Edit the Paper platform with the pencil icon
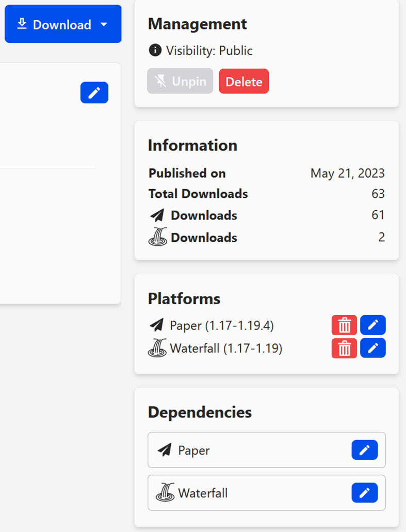This screenshot has width=406, height=532. 372,325
